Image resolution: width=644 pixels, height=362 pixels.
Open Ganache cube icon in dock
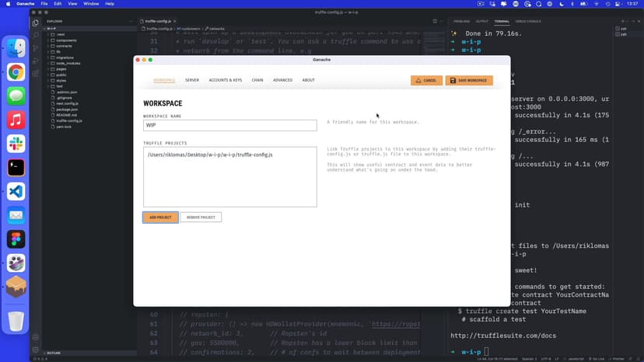click(16, 287)
